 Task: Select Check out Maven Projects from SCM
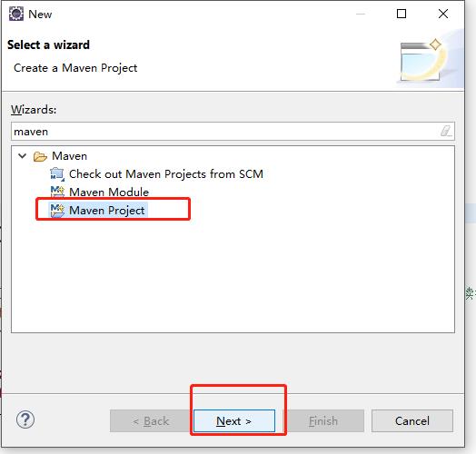pyautogui.click(x=166, y=174)
